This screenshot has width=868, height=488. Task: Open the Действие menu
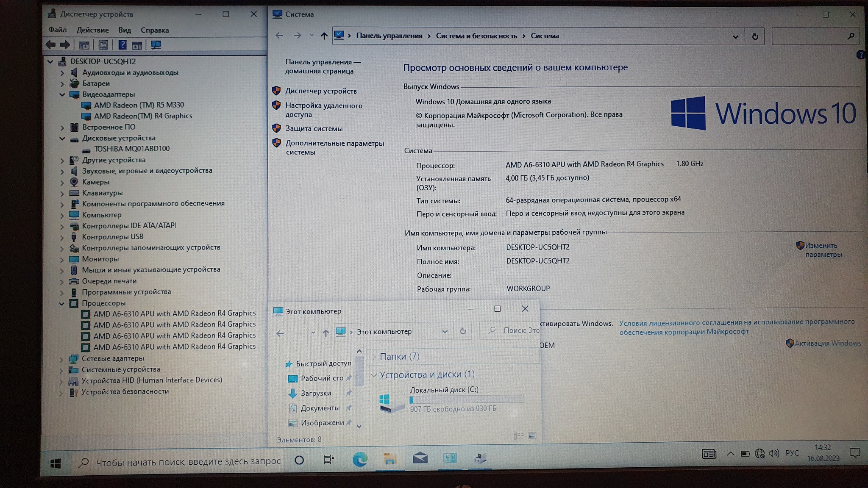pos(92,30)
